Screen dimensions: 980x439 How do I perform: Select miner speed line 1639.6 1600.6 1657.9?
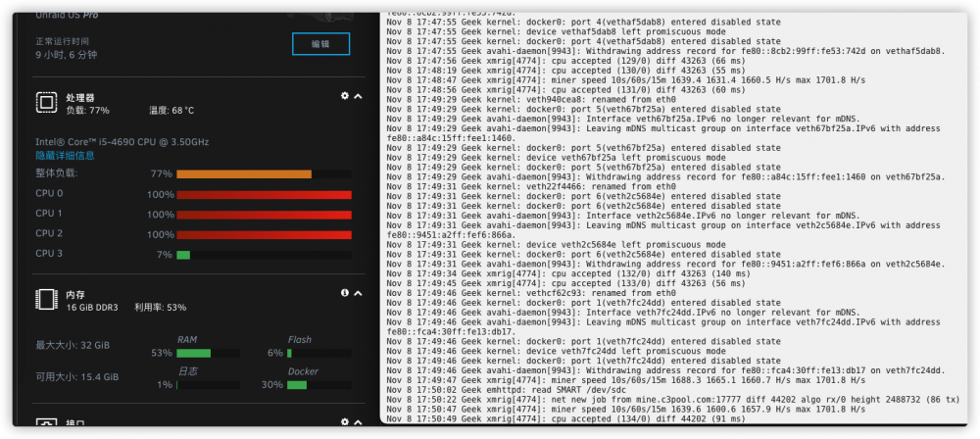(x=625, y=409)
